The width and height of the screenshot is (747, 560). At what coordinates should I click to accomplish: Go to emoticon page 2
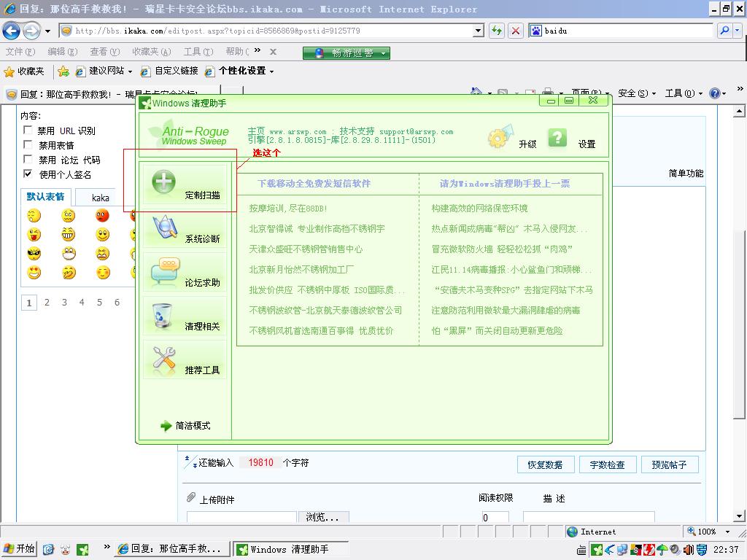coord(47,303)
